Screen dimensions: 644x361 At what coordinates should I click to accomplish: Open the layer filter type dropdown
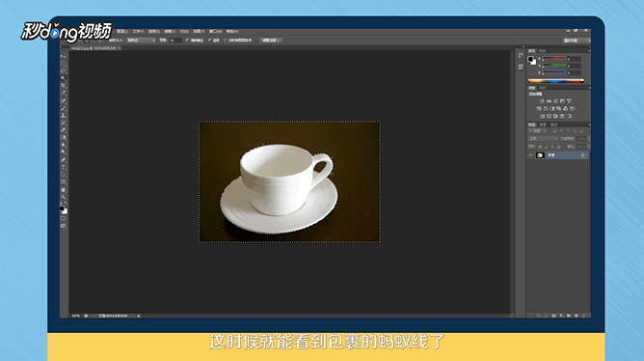point(537,131)
